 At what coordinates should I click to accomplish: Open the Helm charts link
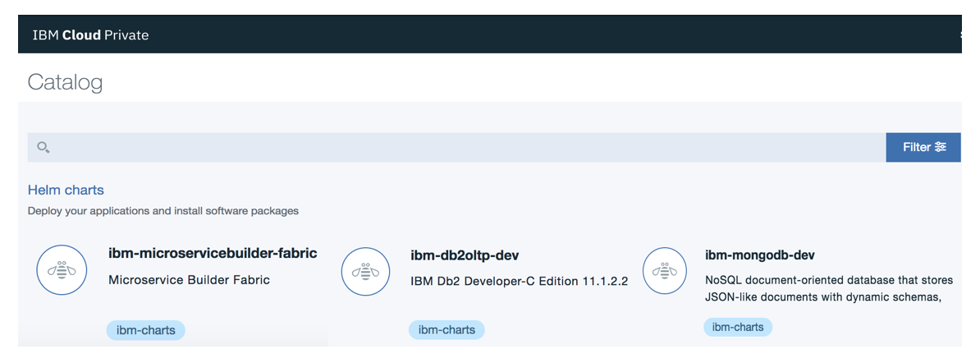66,190
